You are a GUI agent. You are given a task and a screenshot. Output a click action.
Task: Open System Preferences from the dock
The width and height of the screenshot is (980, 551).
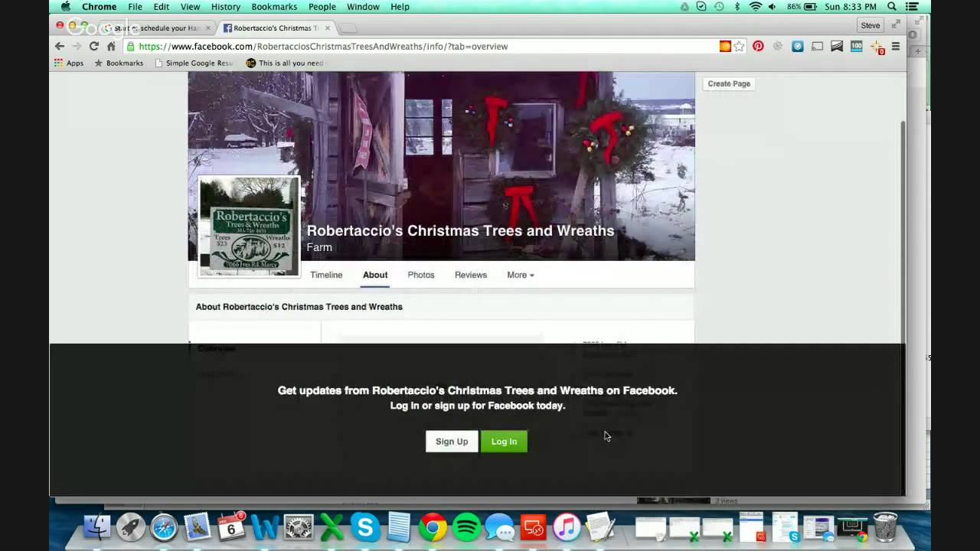pos(298,528)
